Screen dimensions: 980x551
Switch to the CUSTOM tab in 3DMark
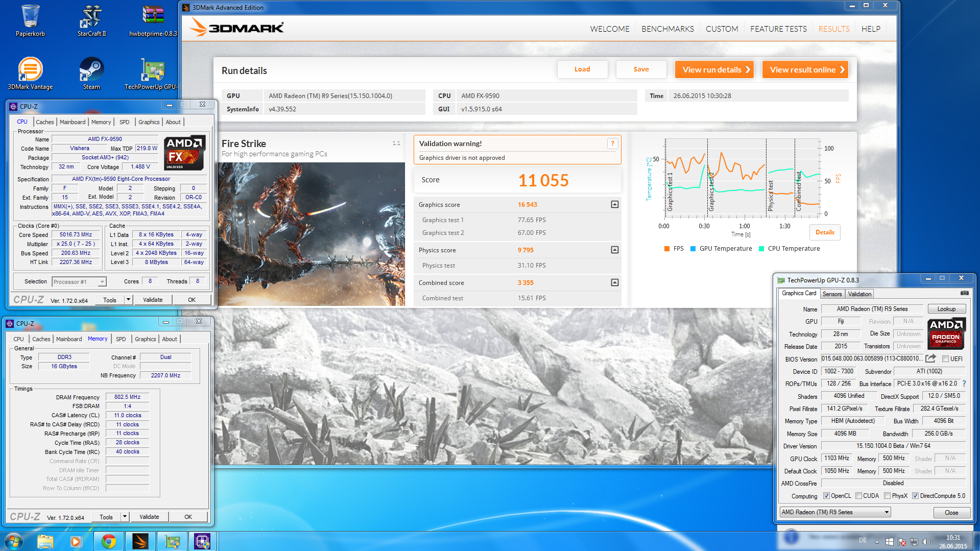point(722,29)
